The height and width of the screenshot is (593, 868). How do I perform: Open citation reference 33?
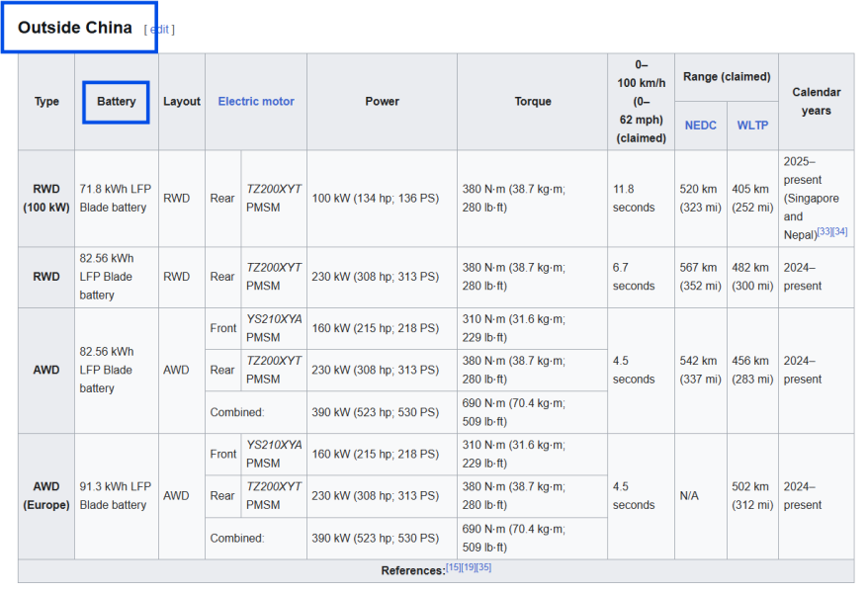[x=825, y=231]
